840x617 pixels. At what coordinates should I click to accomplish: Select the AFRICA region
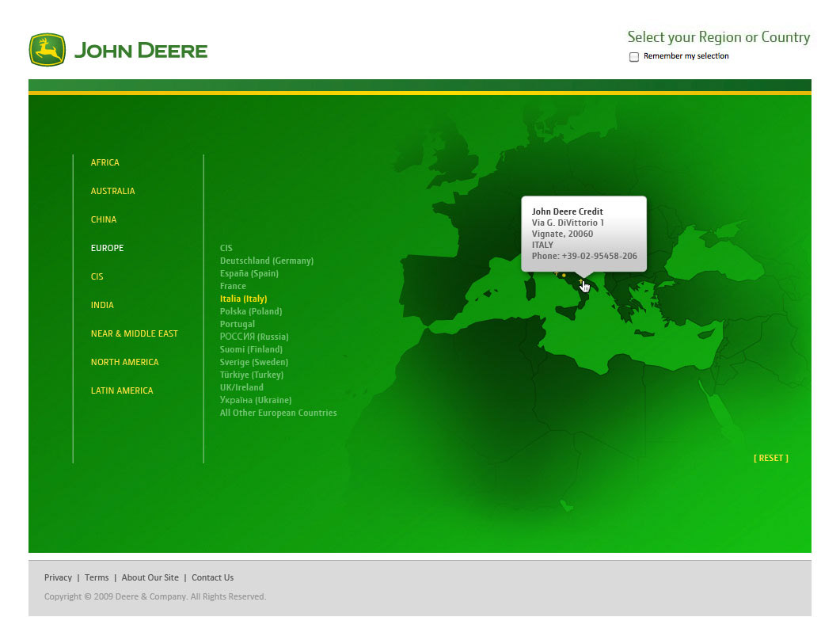pyautogui.click(x=105, y=162)
